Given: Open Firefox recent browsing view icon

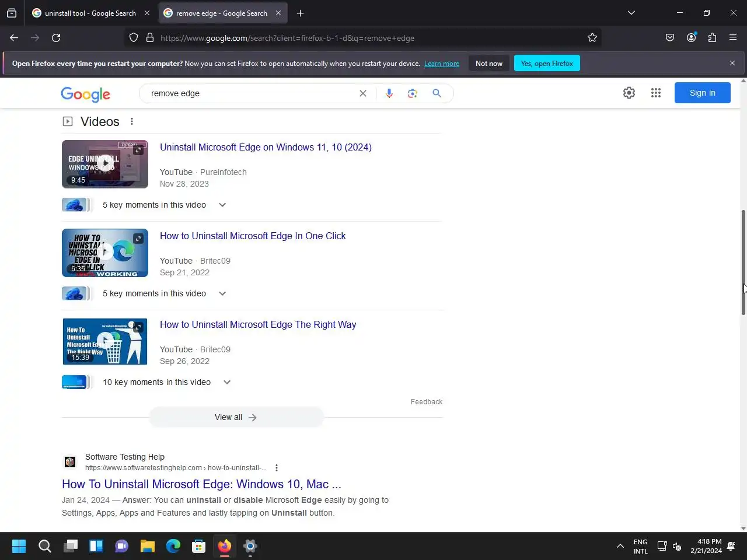Looking at the screenshot, I should [12, 13].
